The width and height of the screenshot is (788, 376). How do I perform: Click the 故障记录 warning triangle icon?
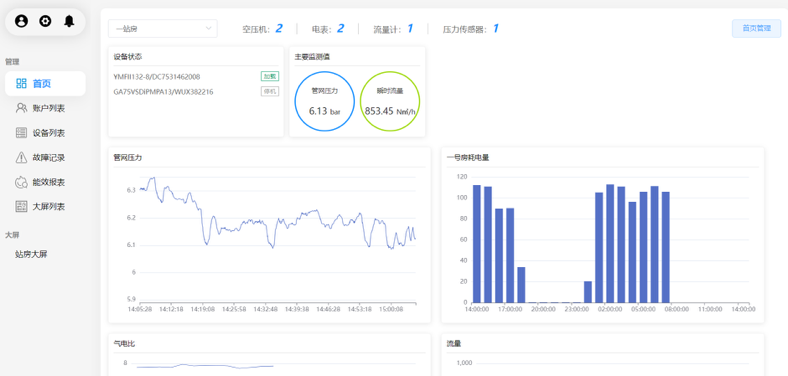pyautogui.click(x=21, y=157)
